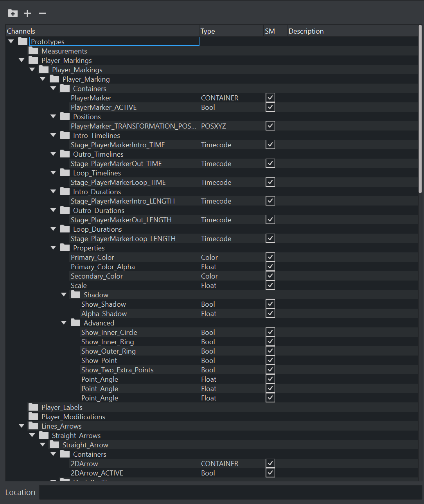Screen dimensions: 424x504
Task: Select the Stage_PlayerMarkerIntro_TIME channel
Action: pyautogui.click(x=118, y=145)
